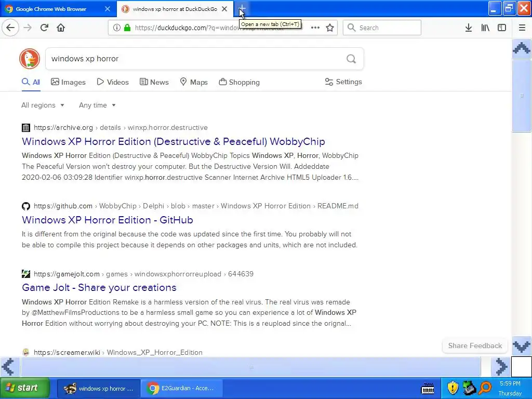Screen dimensions: 532x399
Task: Click the browser toolbar Search box
Action: click(382, 28)
